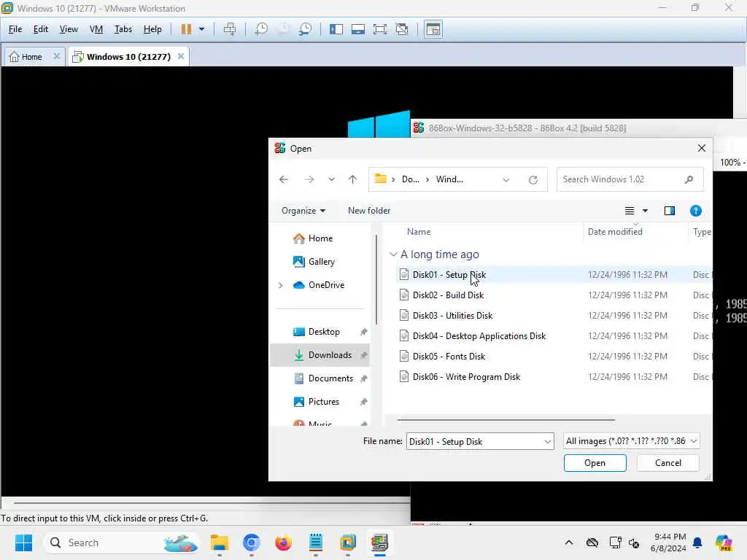
Task: Expand the File name history dropdown
Action: pos(548,442)
